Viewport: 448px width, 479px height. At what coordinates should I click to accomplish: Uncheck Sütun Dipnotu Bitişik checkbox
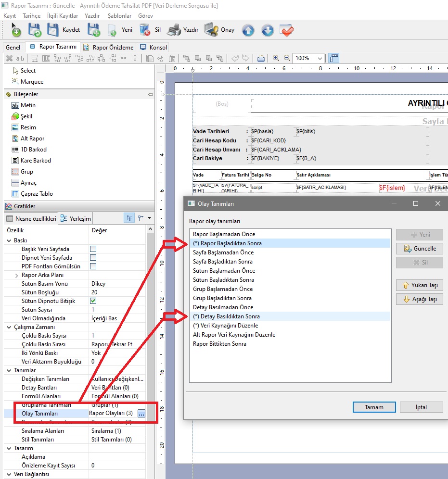point(93,301)
